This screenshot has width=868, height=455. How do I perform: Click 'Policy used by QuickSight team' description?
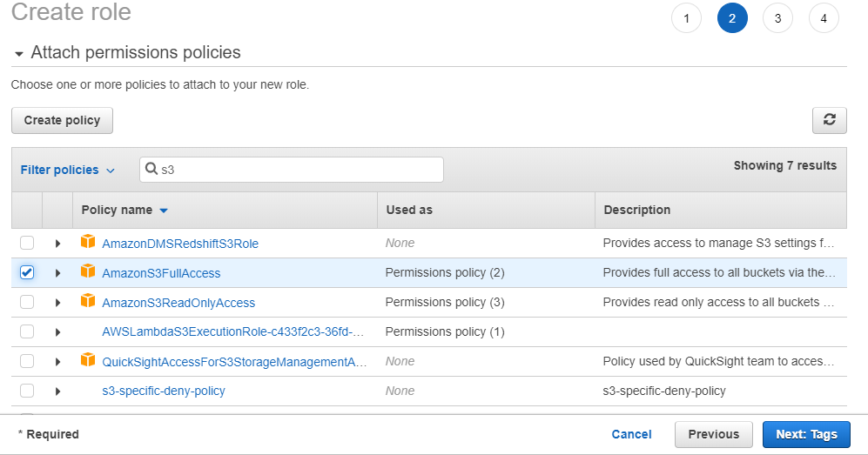[718, 362]
